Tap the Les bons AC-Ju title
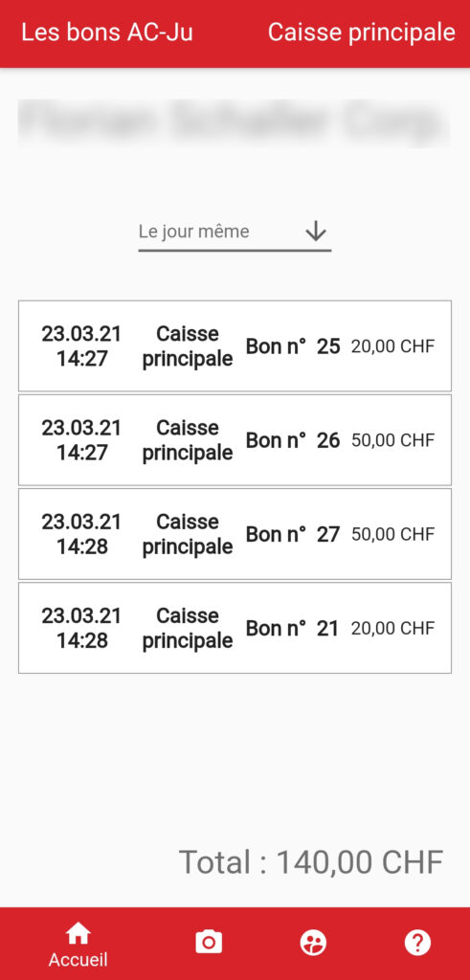 click(x=107, y=33)
